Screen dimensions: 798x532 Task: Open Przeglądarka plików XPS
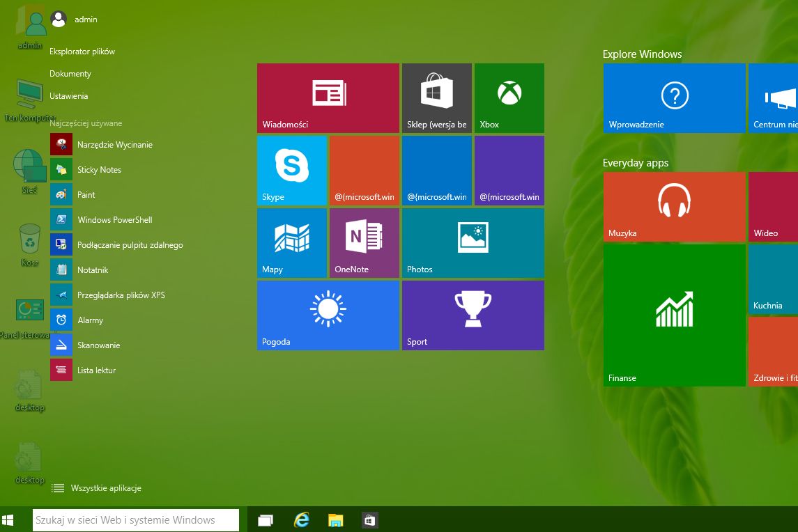coord(121,295)
